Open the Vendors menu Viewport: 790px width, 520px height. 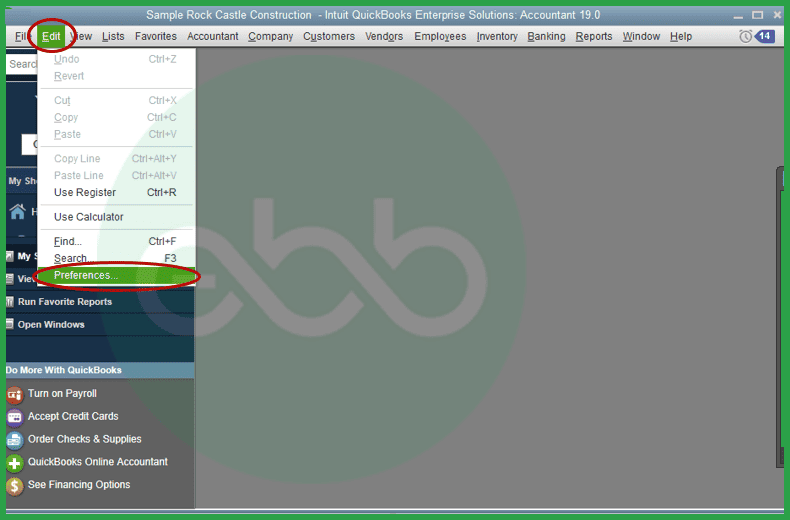(x=384, y=36)
